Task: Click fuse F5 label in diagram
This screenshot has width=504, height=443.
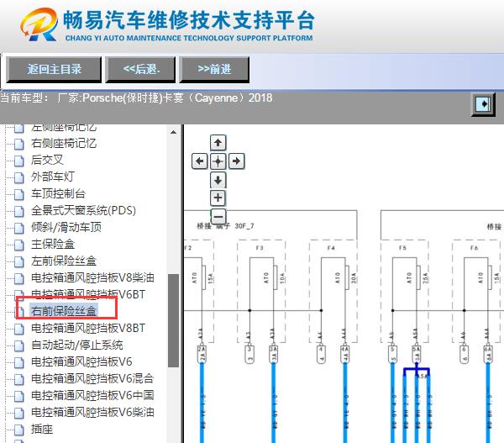Action: tap(402, 248)
